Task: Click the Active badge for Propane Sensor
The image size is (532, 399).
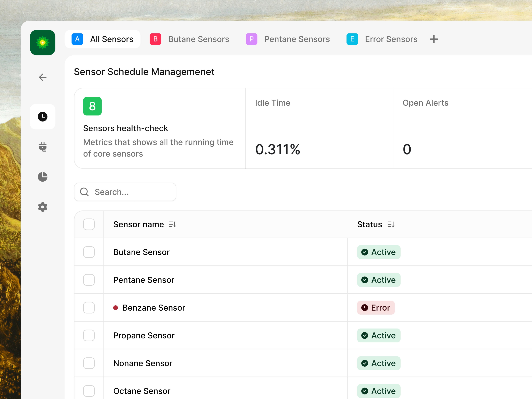Action: coord(379,336)
